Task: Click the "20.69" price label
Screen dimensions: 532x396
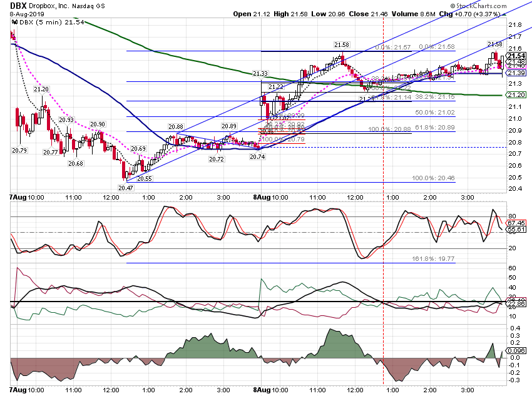Action: [138, 148]
